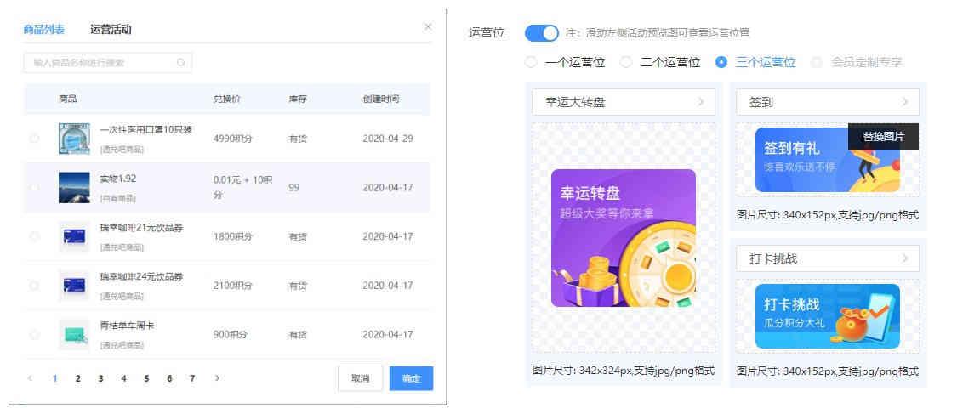The width and height of the screenshot is (980, 414).
Task: Go to page 3
Action: click(100, 377)
